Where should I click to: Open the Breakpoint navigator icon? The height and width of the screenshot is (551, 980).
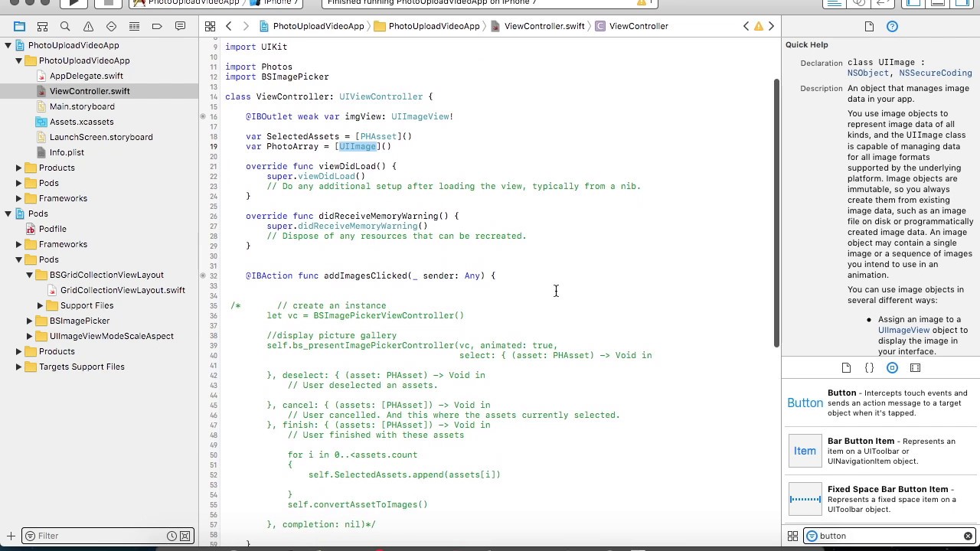point(157,26)
